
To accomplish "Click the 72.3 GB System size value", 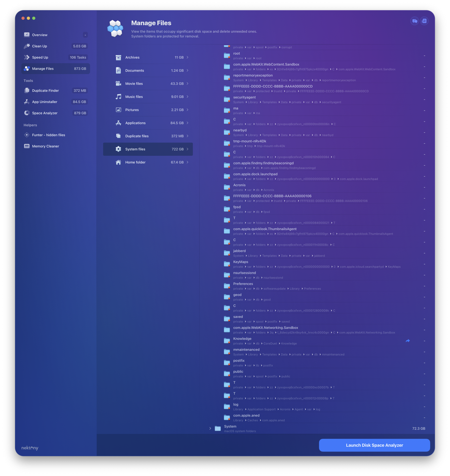I will 419,429.
